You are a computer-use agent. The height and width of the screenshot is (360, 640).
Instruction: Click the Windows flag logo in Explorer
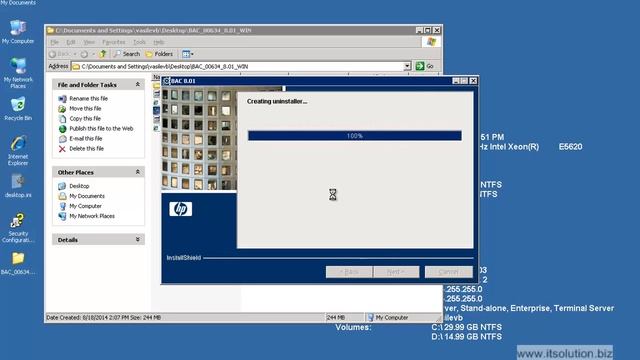click(431, 42)
